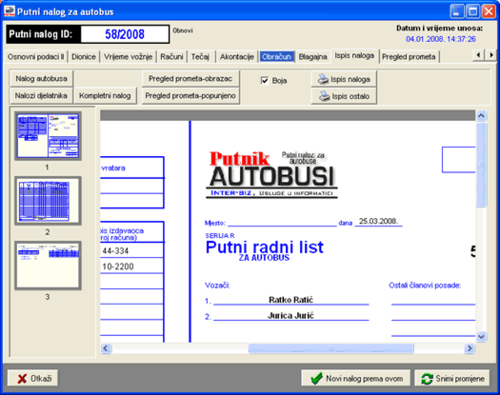The width and height of the screenshot is (500, 395).
Task: Switch to the Obračun tab
Action: pos(277,57)
